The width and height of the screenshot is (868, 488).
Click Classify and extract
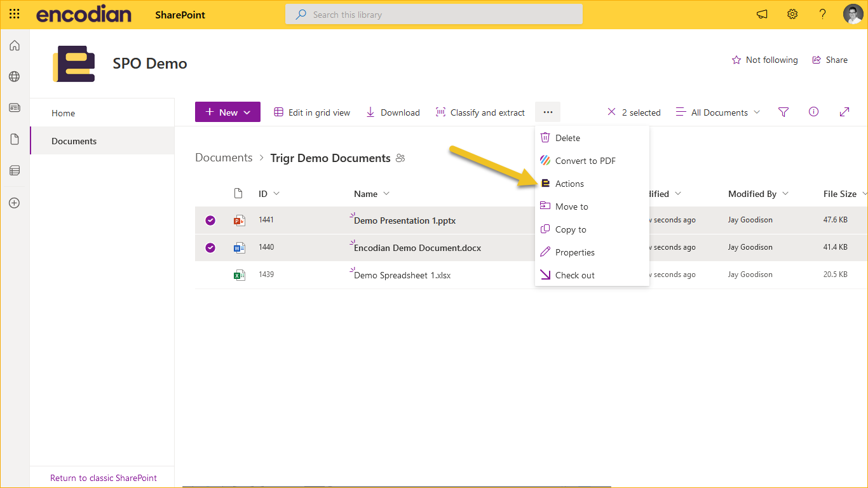click(480, 112)
